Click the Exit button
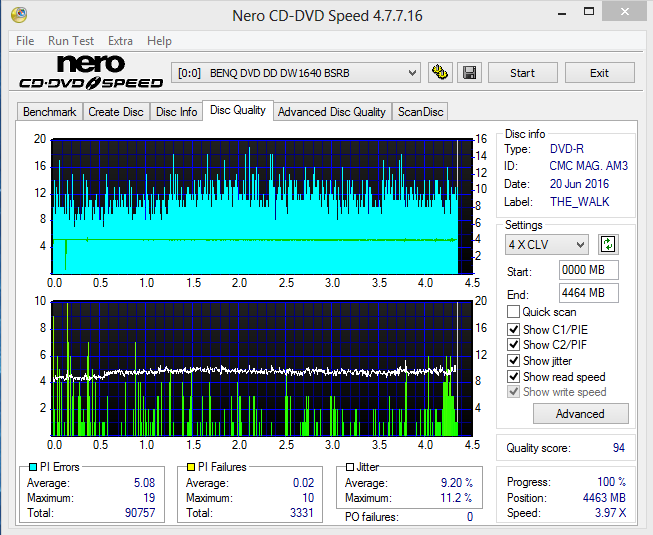 coord(600,73)
